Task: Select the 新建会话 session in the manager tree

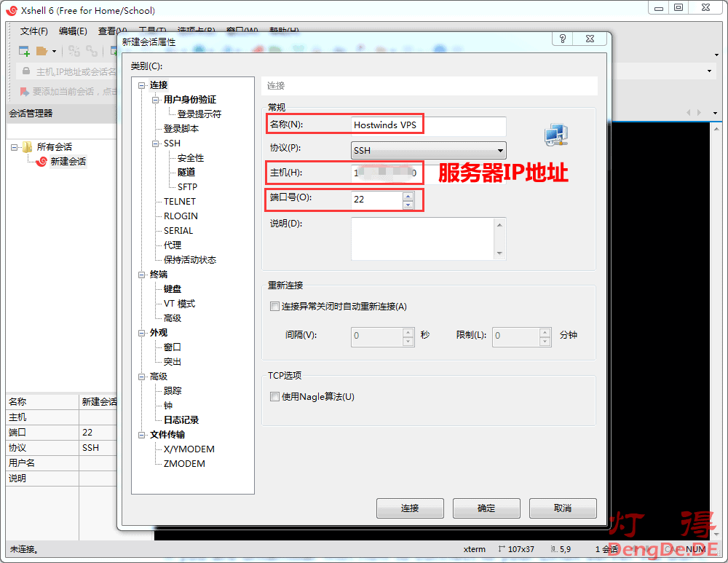Action: point(68,161)
